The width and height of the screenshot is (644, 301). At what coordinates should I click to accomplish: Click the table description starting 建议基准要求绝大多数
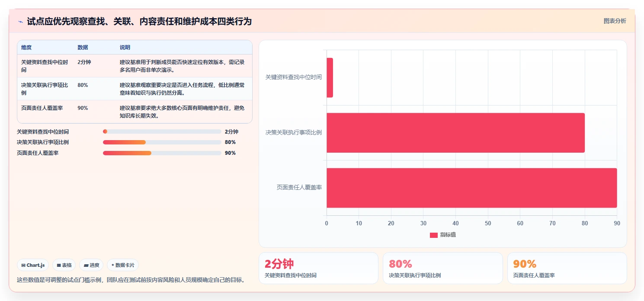[182, 112]
